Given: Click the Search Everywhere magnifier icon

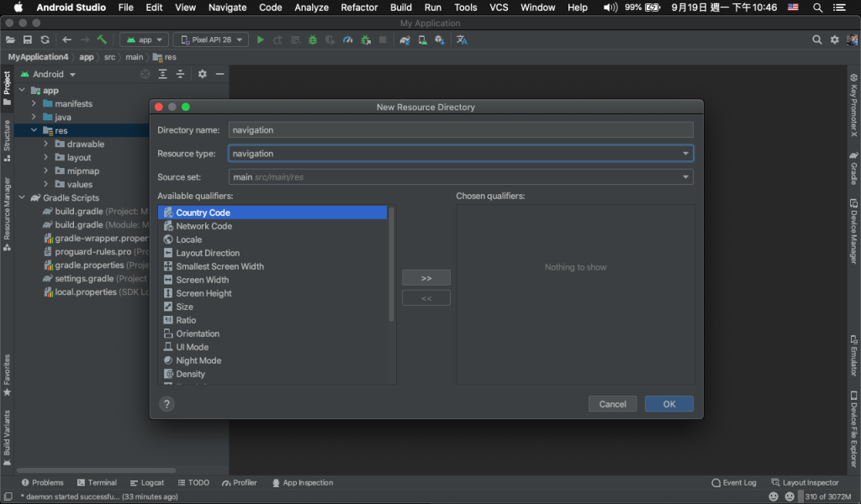Looking at the screenshot, I should 817,40.
